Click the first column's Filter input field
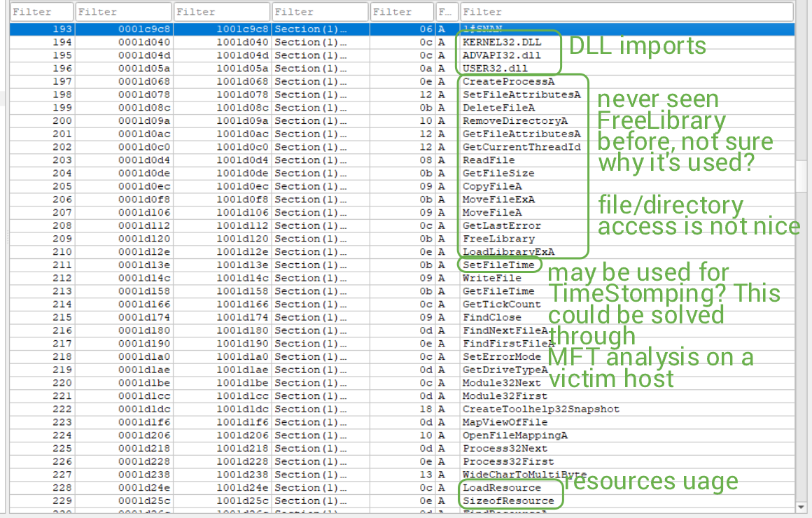Screen dimensions: 812x518 pyautogui.click(x=41, y=12)
